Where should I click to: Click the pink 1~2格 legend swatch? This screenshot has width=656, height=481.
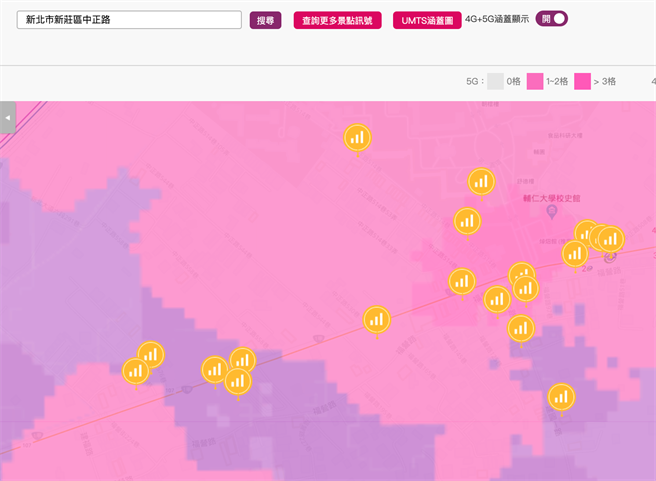pyautogui.click(x=535, y=82)
